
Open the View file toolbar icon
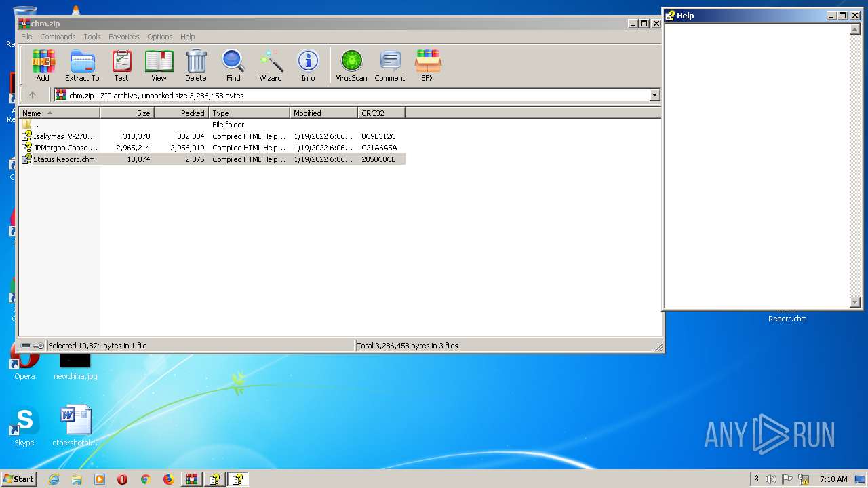tap(159, 66)
